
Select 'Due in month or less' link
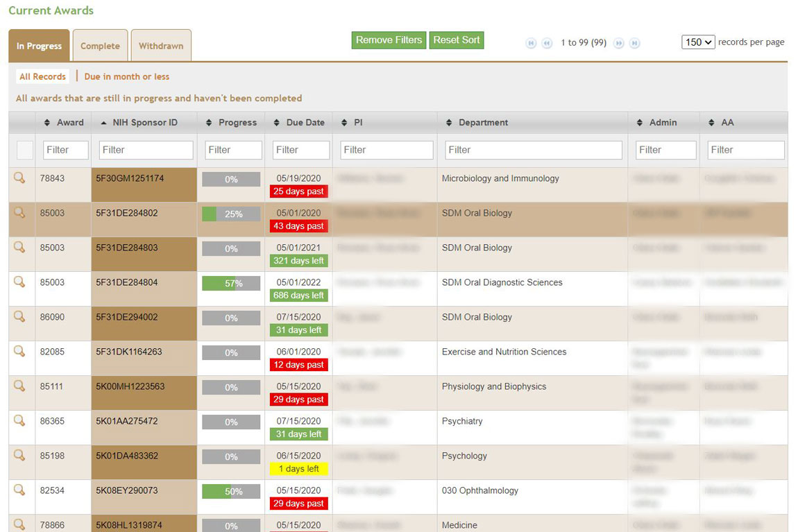127,77
